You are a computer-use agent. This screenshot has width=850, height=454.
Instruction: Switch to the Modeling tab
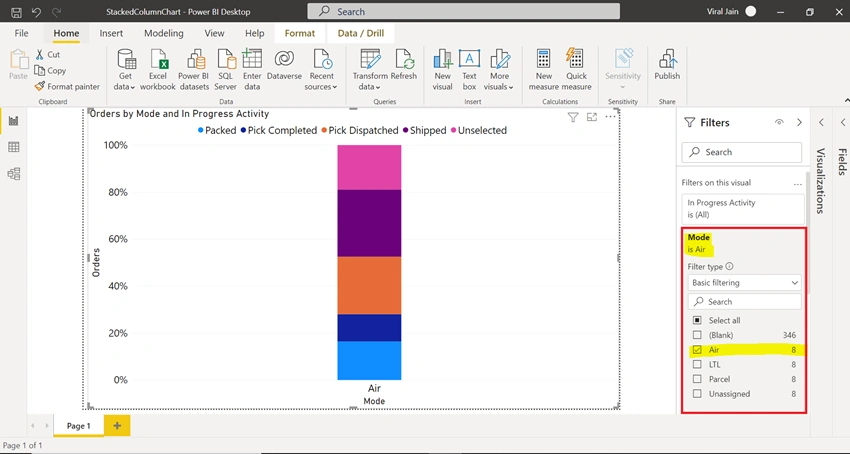click(x=164, y=33)
